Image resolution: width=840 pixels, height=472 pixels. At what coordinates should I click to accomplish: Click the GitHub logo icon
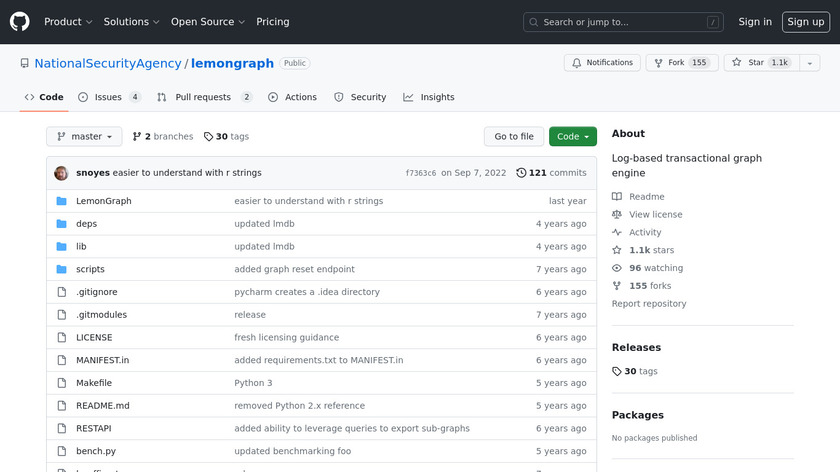(19, 22)
